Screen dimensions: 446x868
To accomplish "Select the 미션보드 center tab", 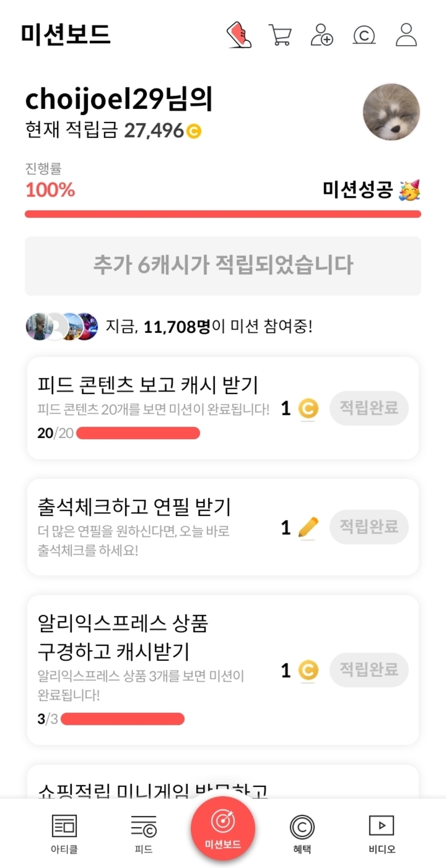I will pos(223,828).
